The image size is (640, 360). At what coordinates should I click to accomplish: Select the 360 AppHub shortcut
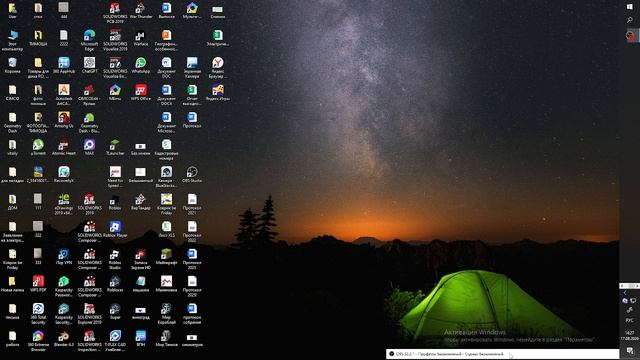click(64, 65)
